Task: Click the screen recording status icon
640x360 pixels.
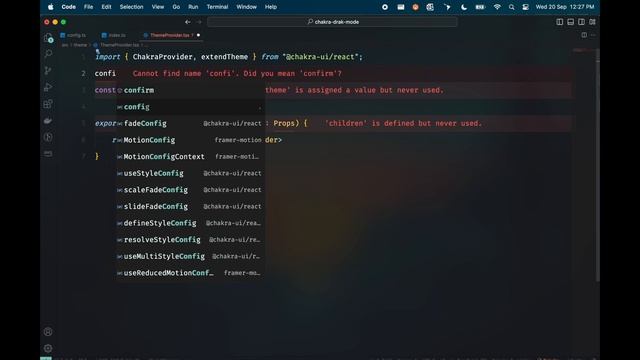Action: pyautogui.click(x=385, y=7)
